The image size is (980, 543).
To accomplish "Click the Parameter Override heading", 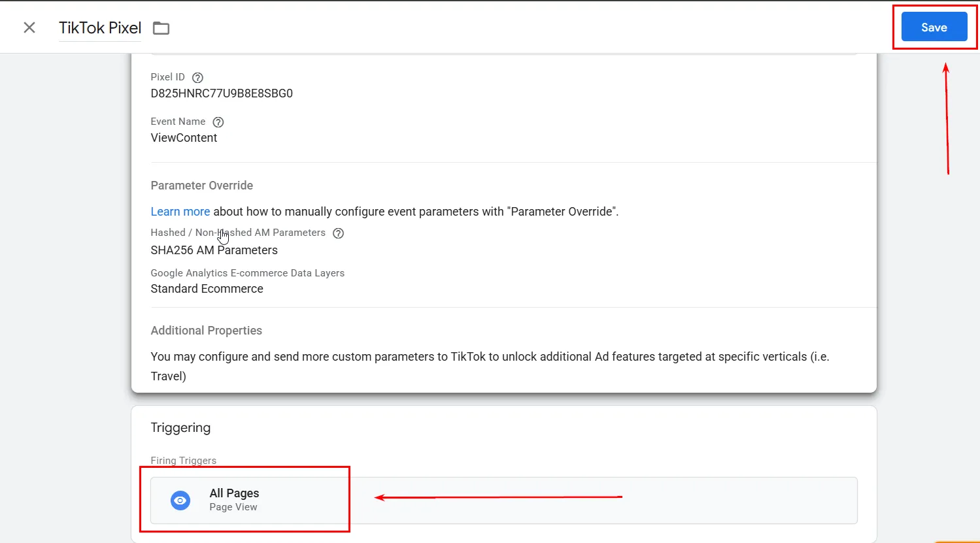I will pyautogui.click(x=201, y=186).
